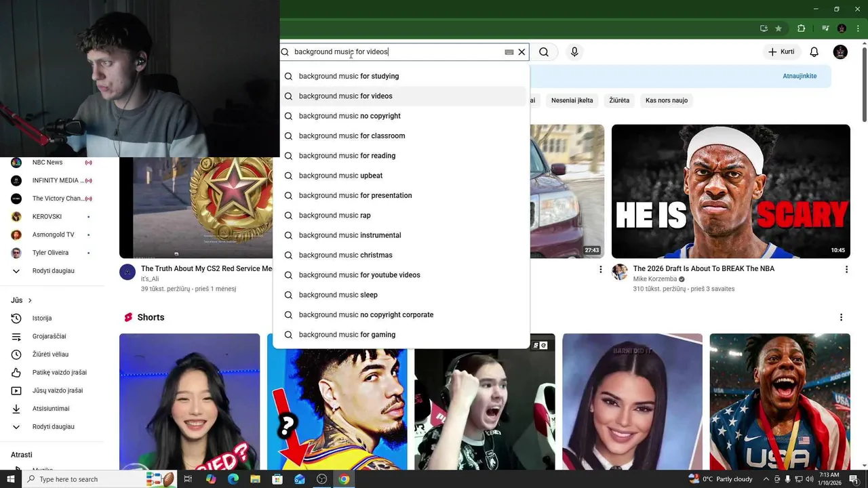Open Grojaraščiai playlists in sidebar
The image size is (868, 488).
52,336
